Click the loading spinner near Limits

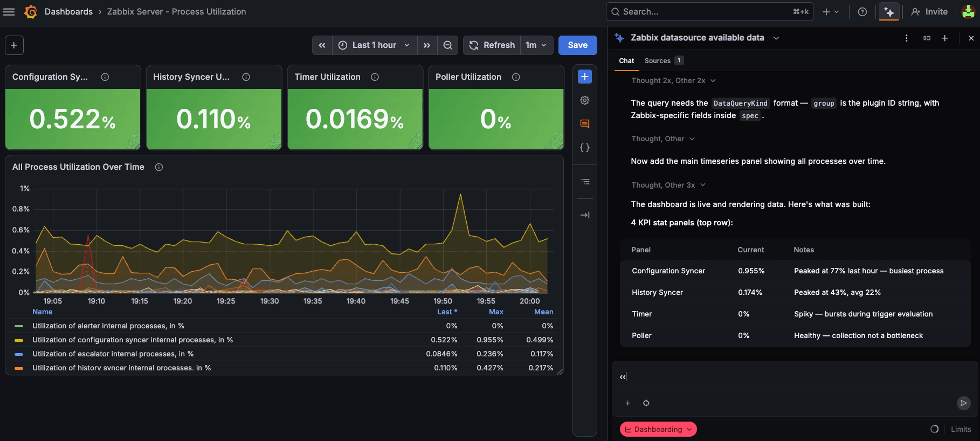[x=935, y=430]
